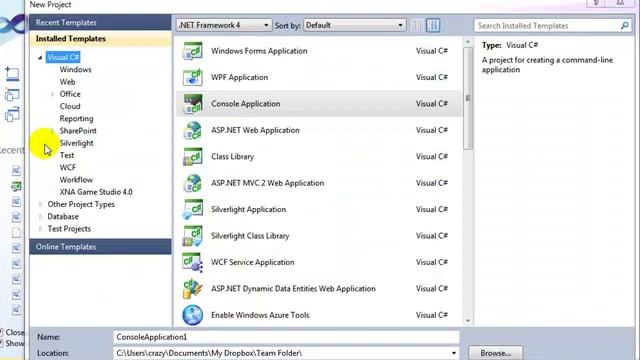
Task: Select the ASP.NET MVC 2 Web Application icon
Action: 192,183
